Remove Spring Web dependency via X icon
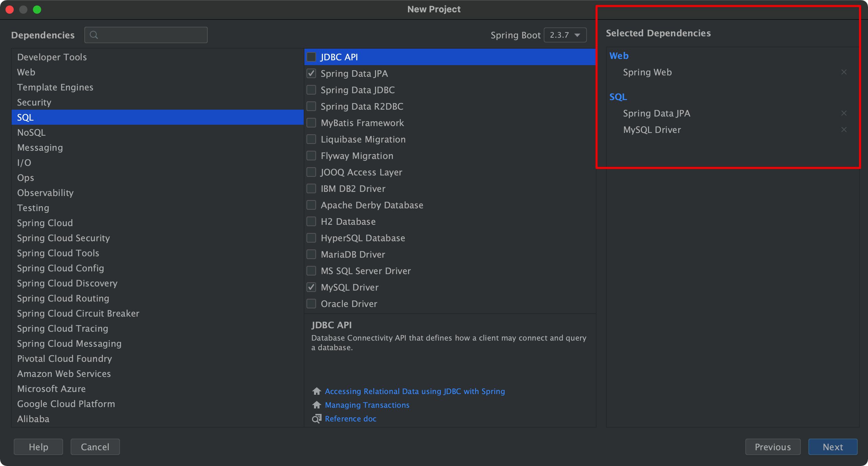 (844, 72)
